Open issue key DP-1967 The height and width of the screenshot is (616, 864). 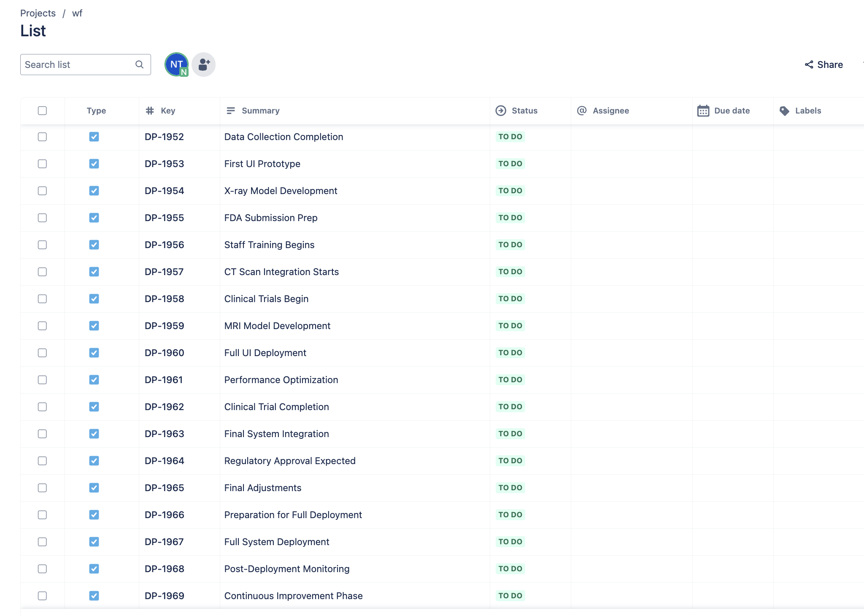click(x=164, y=542)
